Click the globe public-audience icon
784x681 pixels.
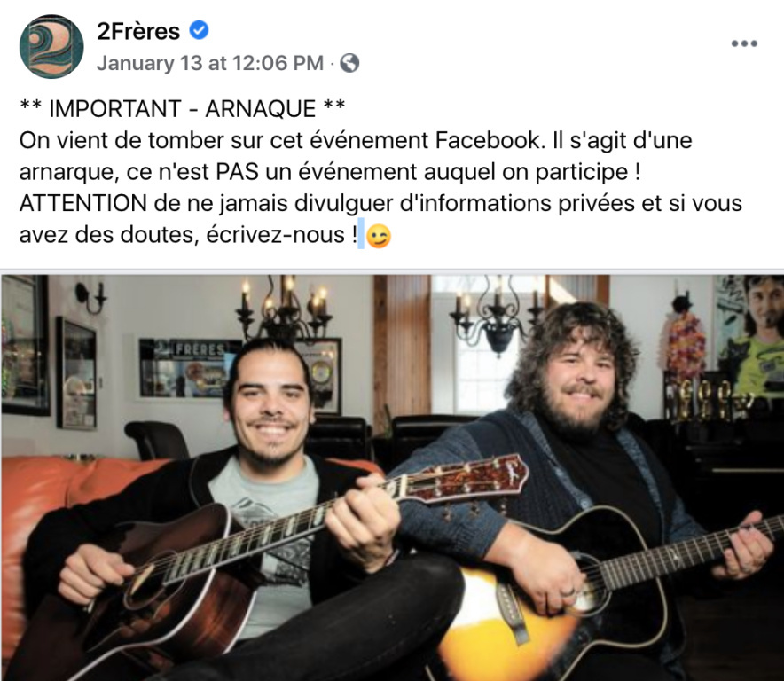[x=349, y=63]
